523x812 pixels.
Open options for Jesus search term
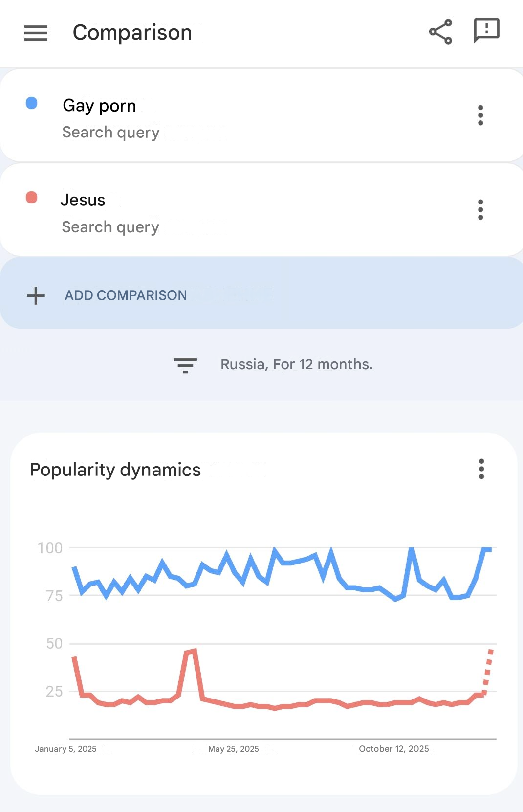pos(480,210)
